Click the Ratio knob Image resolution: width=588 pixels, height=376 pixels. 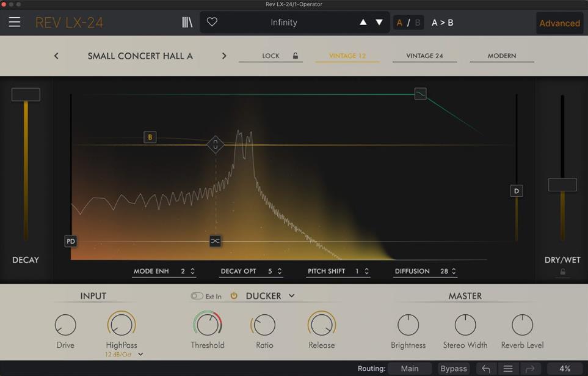(264, 325)
